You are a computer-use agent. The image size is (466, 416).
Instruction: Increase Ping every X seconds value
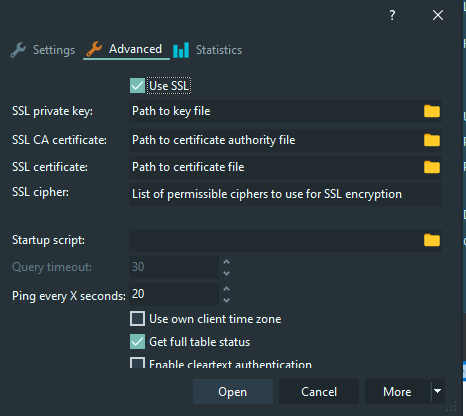tap(227, 289)
